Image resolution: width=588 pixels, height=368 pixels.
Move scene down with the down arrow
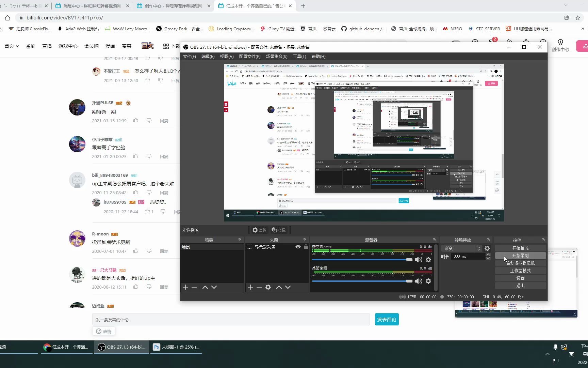[x=214, y=287]
